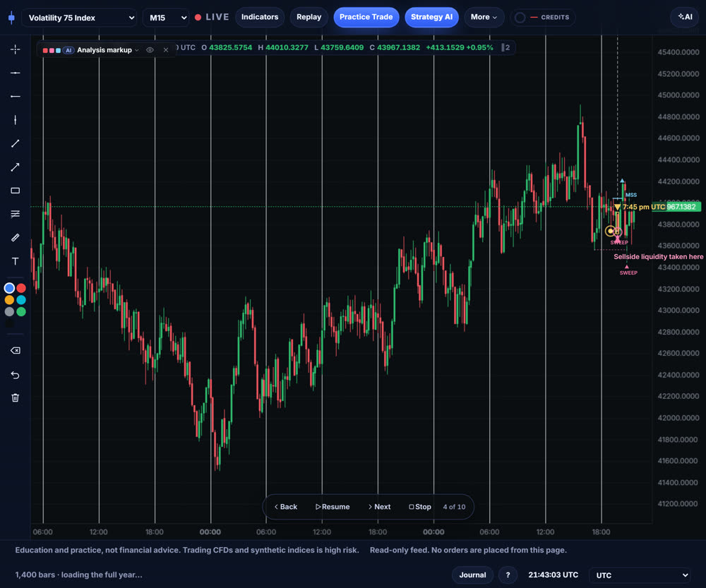The height and width of the screenshot is (588, 706).
Task: Select the horizontal line drawing tool
Action: [x=16, y=73]
